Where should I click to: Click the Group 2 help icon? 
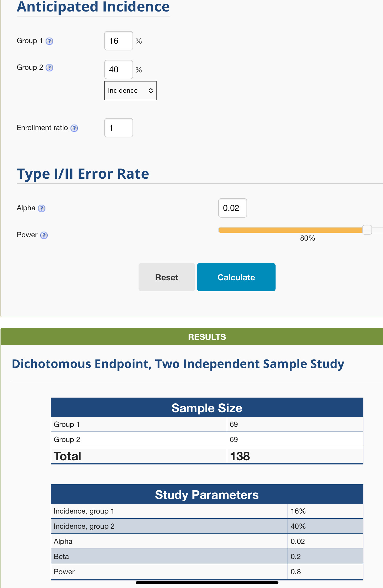click(x=49, y=68)
